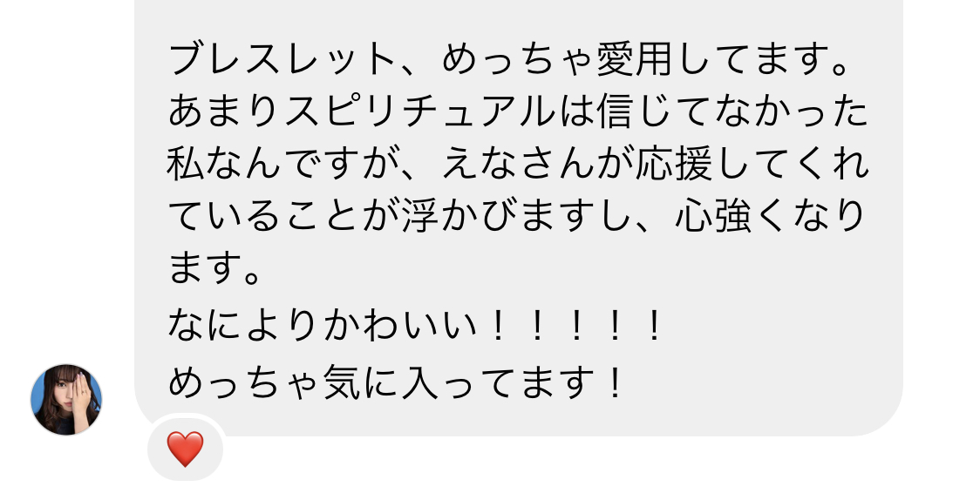980x500 pixels.
Task: Click the phrase ていることが
Action: point(283,217)
